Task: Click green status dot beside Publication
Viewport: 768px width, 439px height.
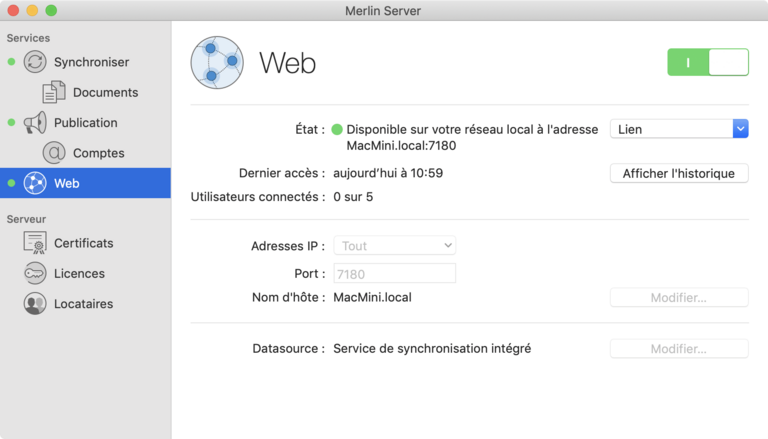Action: (x=11, y=122)
